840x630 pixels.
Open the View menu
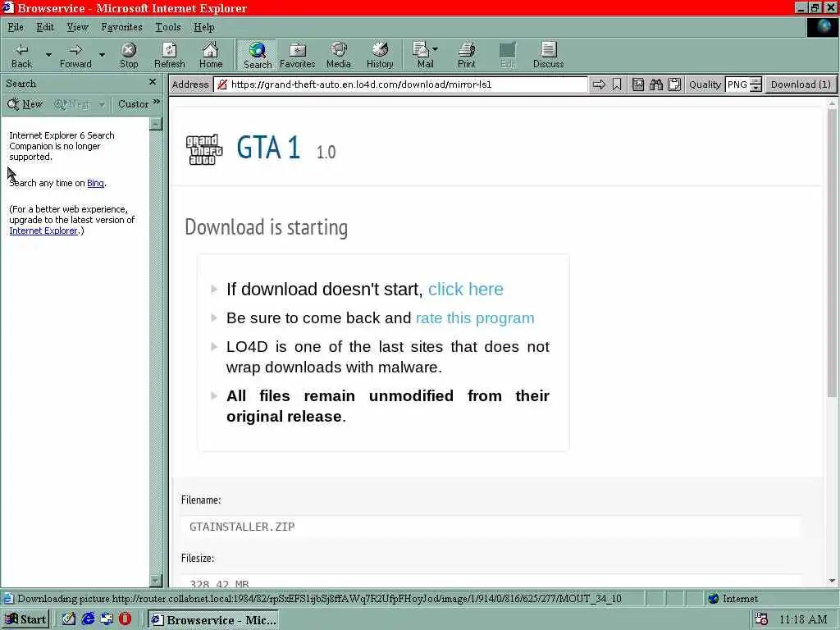point(77,27)
